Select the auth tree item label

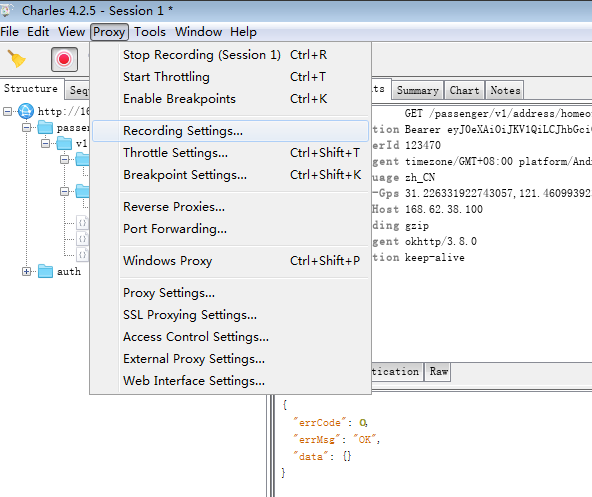[69, 272]
